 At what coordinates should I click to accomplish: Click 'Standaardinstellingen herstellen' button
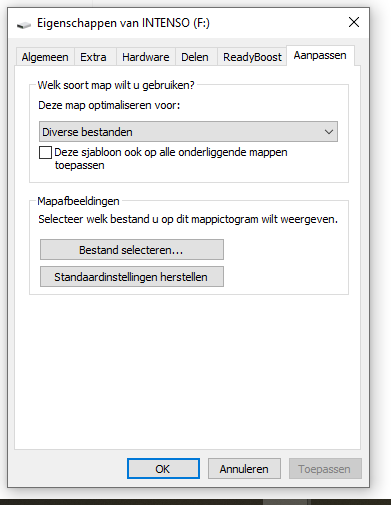point(132,276)
